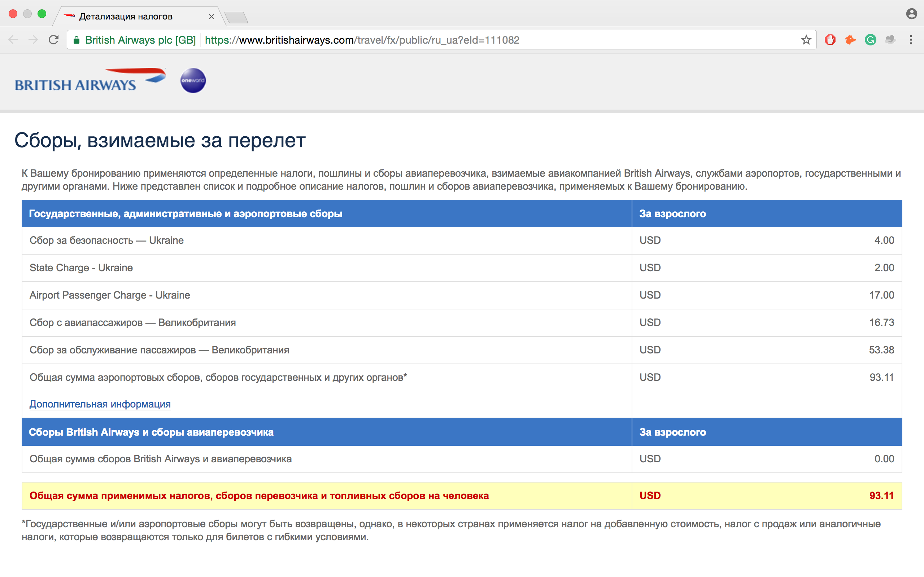Viewport: 924px width, 577px height.
Task: Click the yellow total taxes summary row
Action: tap(462, 496)
